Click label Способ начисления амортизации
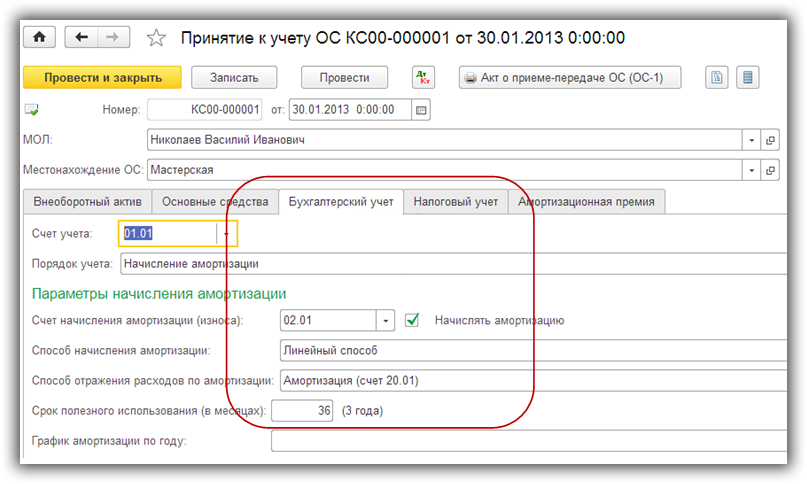The width and height of the screenshot is (807, 484). (x=121, y=351)
